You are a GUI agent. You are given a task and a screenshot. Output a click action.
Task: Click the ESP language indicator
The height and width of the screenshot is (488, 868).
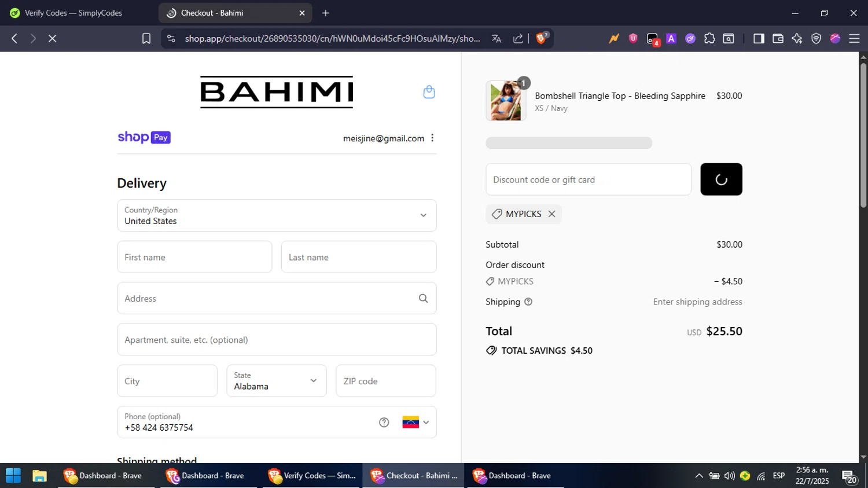pyautogui.click(x=779, y=476)
